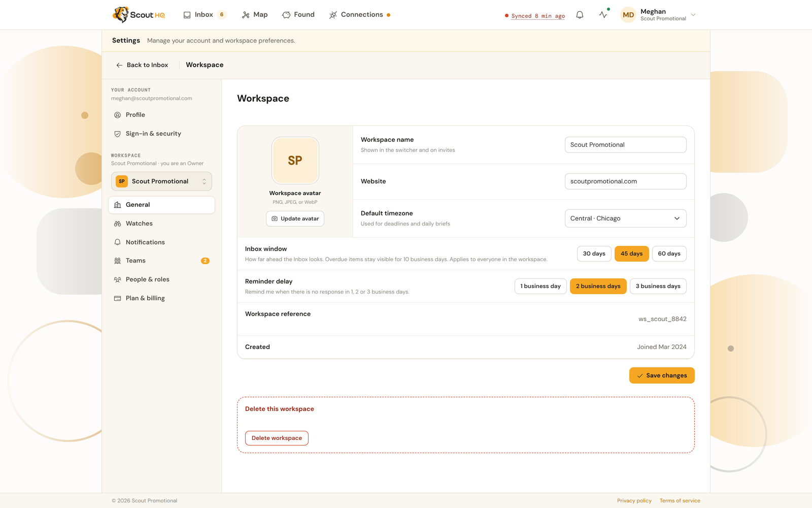
Task: Open Sign-in & security settings
Action: click(161, 134)
